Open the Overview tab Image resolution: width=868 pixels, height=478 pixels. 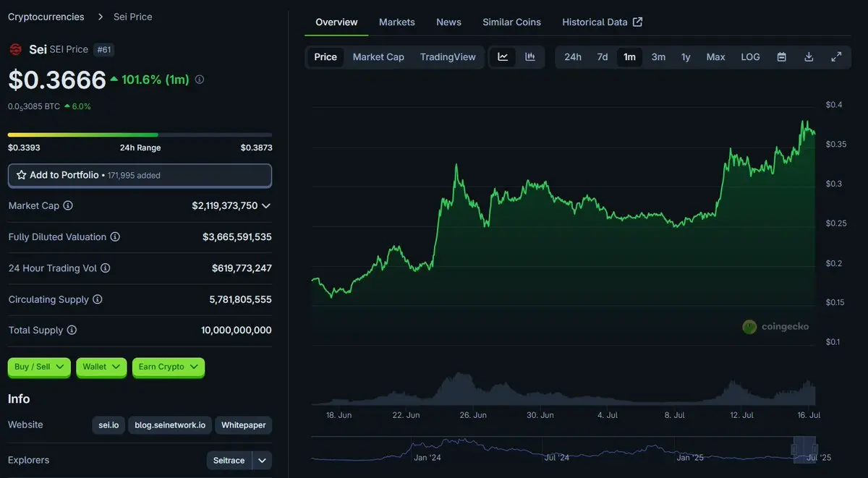pos(336,22)
